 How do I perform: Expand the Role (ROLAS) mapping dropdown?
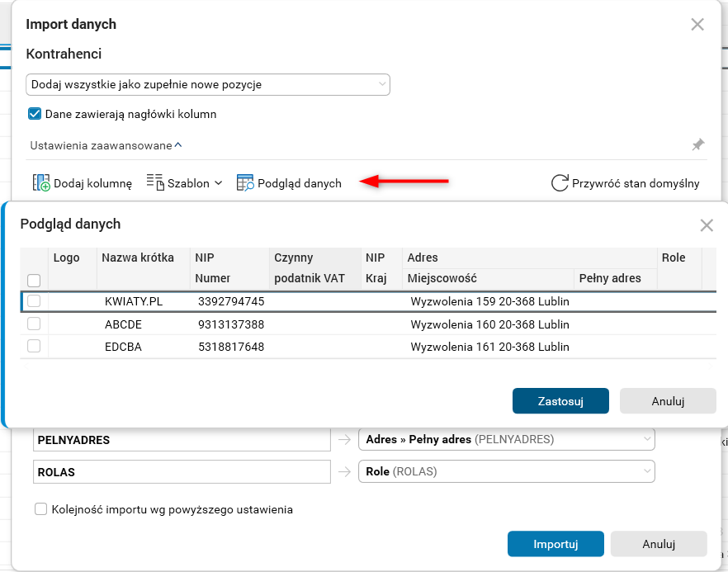506,472
